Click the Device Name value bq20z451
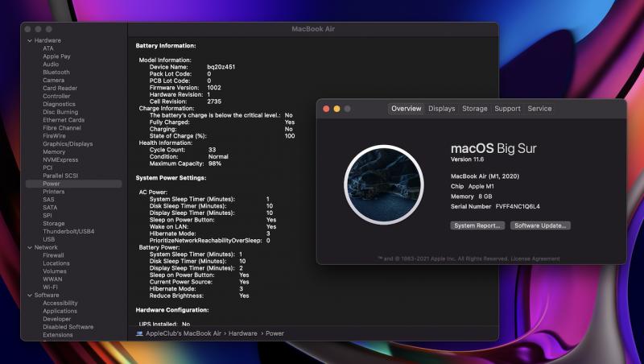 point(221,67)
